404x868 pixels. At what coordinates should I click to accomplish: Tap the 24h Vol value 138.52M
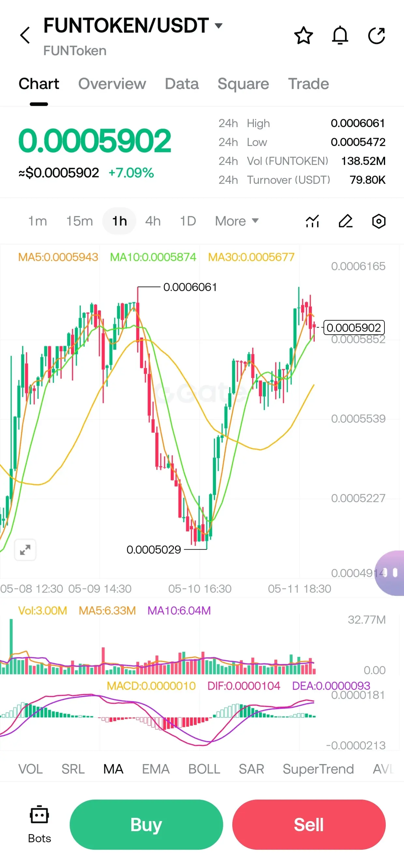coord(363,161)
